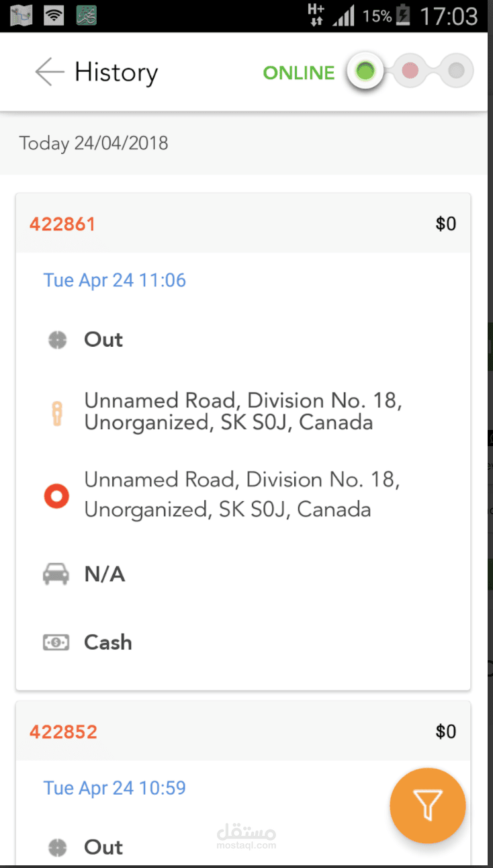This screenshot has height=868, width=493.
Task: Tap the car icon beside N/A
Action: (x=56, y=574)
